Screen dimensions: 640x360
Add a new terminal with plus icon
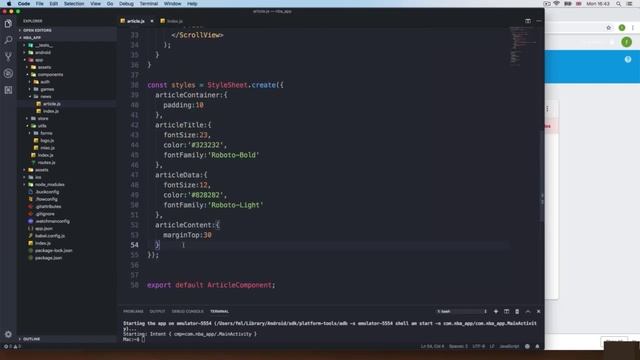pyautogui.click(x=496, y=311)
